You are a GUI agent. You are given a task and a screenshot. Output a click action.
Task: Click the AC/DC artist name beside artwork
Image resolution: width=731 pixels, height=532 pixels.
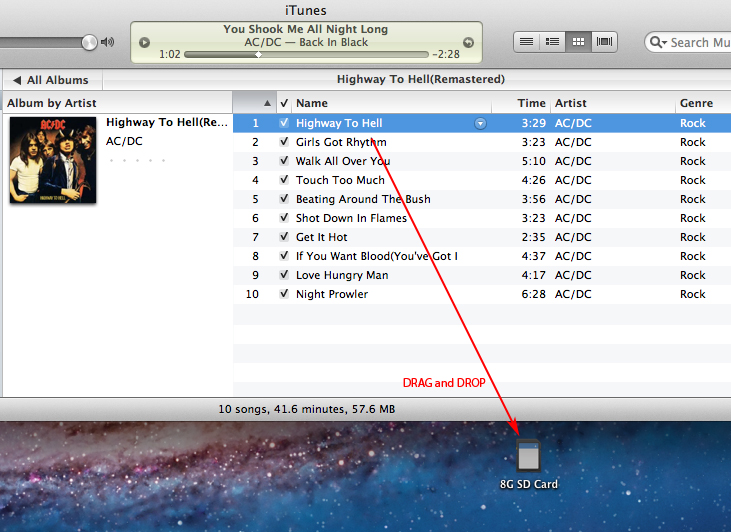point(124,141)
